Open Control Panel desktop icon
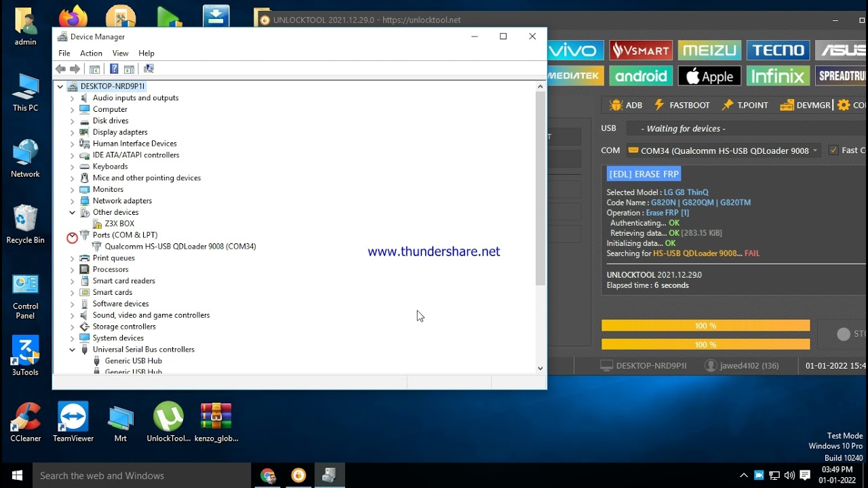Image resolution: width=868 pixels, height=488 pixels. pos(26,296)
